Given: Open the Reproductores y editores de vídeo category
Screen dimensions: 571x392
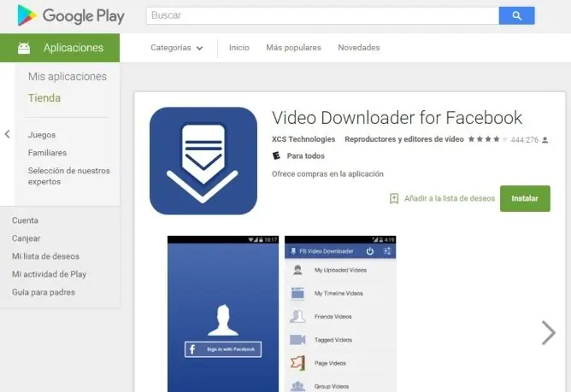Looking at the screenshot, I should point(404,139).
